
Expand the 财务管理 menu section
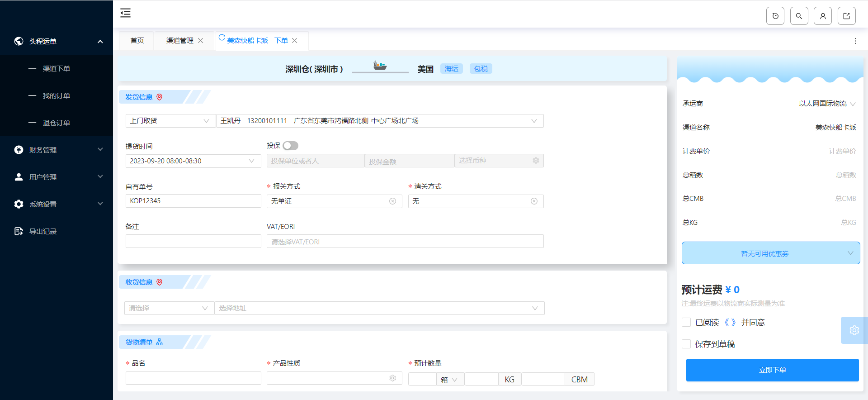(x=100, y=150)
